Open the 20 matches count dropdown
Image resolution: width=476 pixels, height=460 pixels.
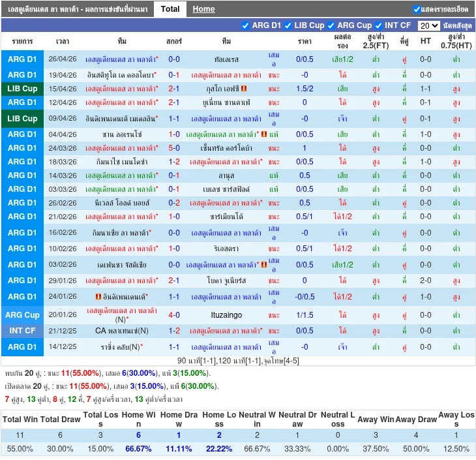[x=428, y=25]
